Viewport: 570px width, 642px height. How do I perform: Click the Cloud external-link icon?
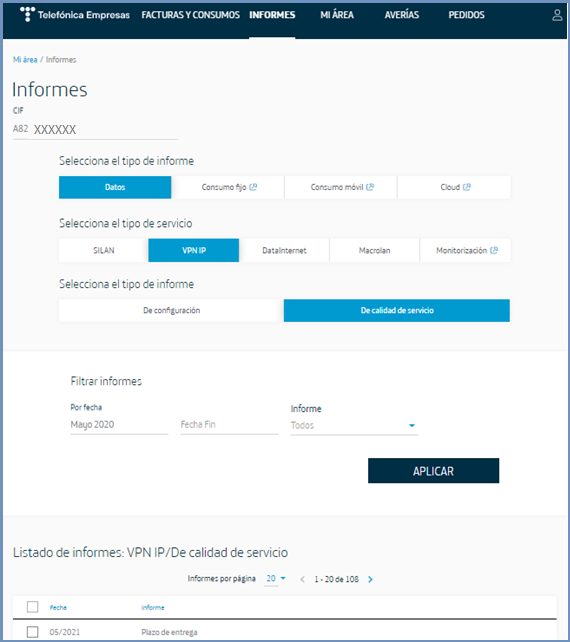click(x=467, y=187)
